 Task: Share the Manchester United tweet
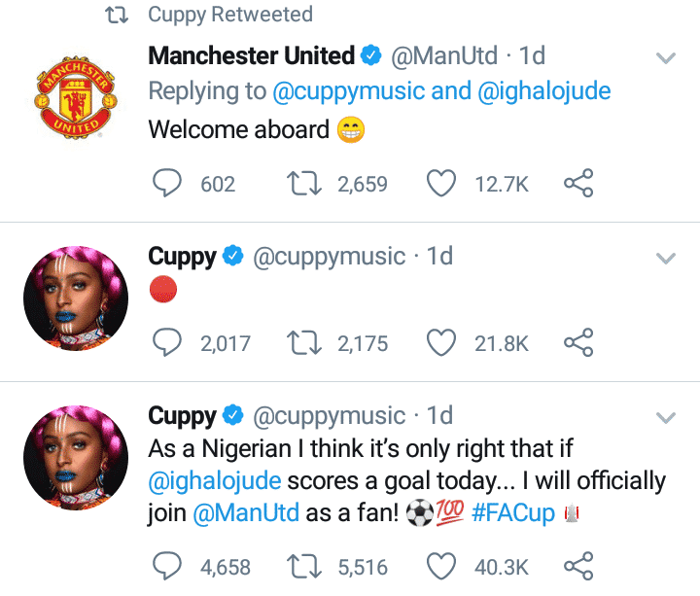578,183
